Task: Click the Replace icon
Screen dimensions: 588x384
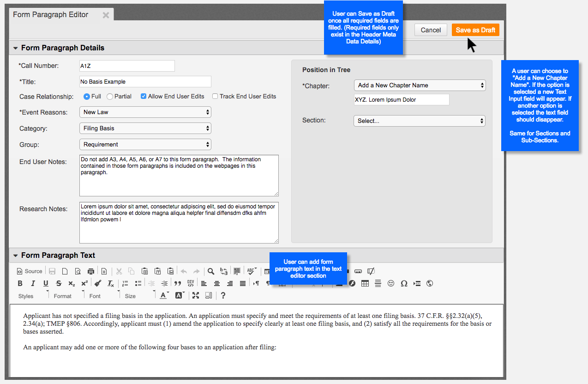Action: [224, 271]
